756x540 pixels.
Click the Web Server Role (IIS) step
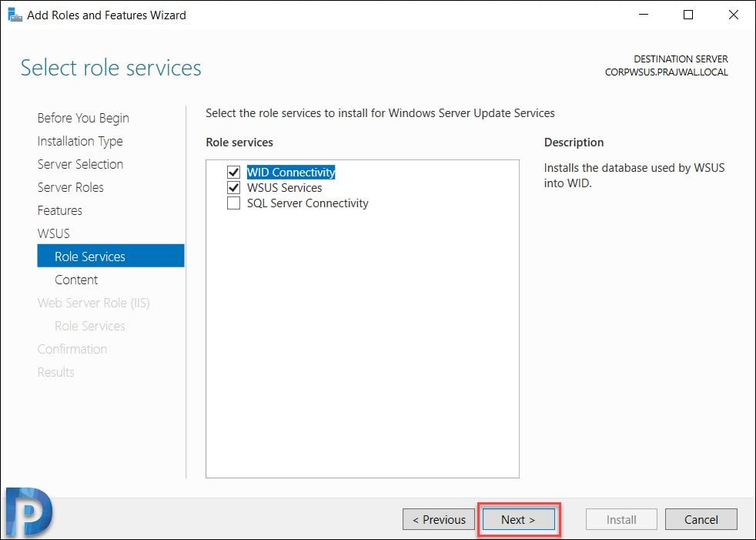(93, 303)
